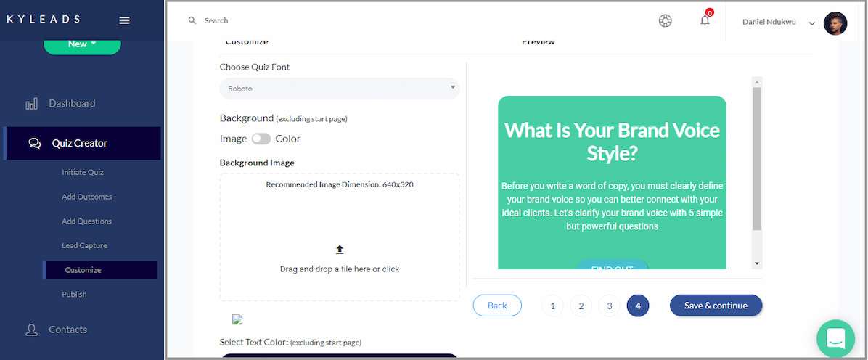Screen dimensions: 868x360
Task: Toggle background between Image and Color
Action: (261, 139)
